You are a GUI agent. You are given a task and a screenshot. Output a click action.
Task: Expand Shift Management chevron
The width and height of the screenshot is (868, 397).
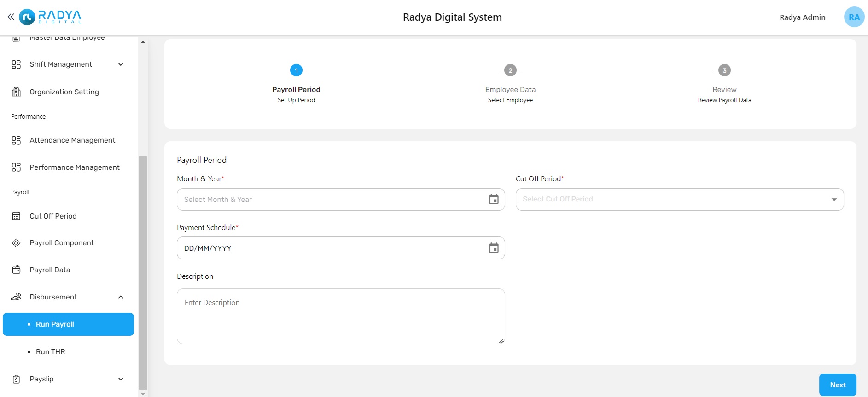(x=121, y=64)
